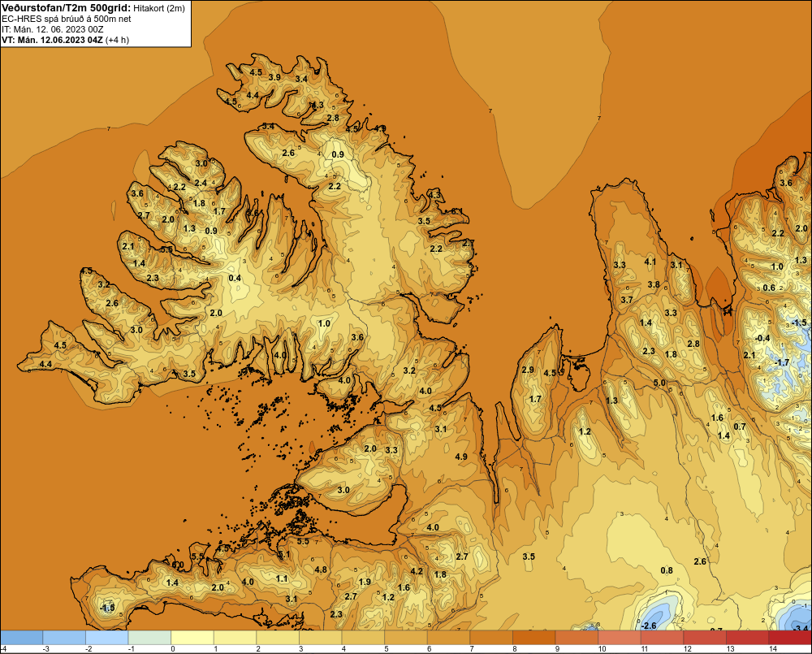
Task: Click the legend tick label -4
Action: click(3, 649)
